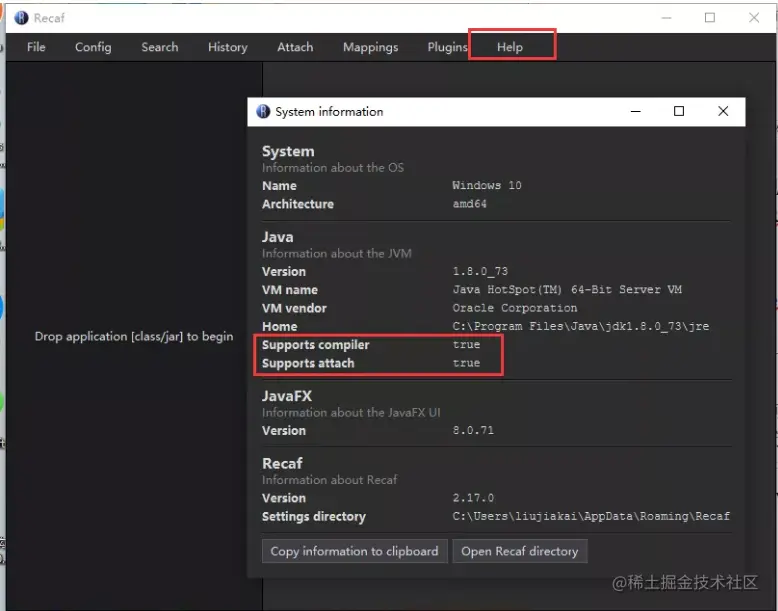Open the Help menu
778x611 pixels.
510,47
